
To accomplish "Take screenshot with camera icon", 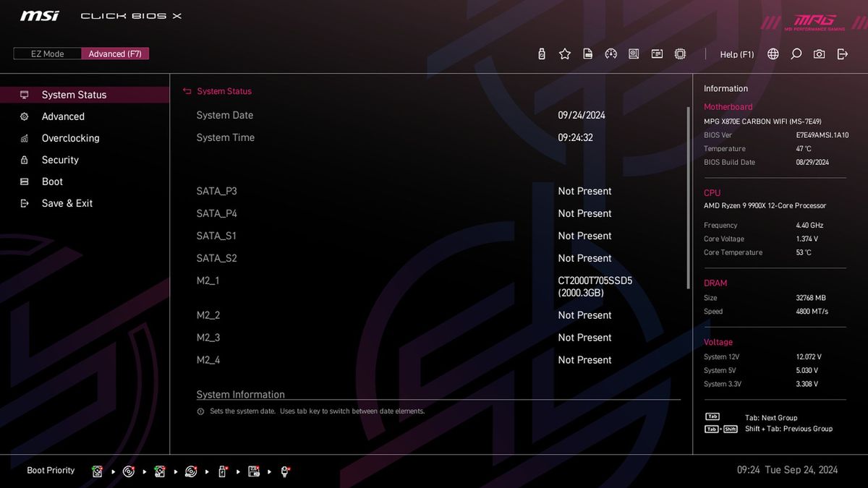I will point(819,54).
